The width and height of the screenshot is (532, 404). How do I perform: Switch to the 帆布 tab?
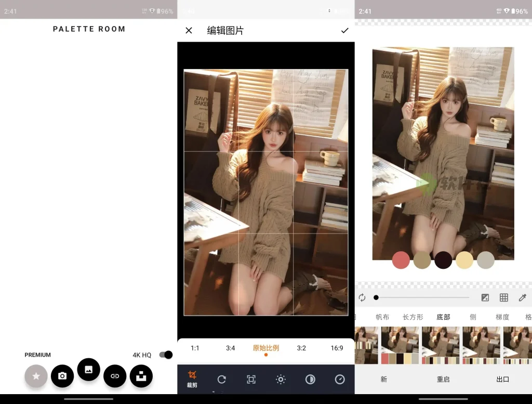coord(383,316)
